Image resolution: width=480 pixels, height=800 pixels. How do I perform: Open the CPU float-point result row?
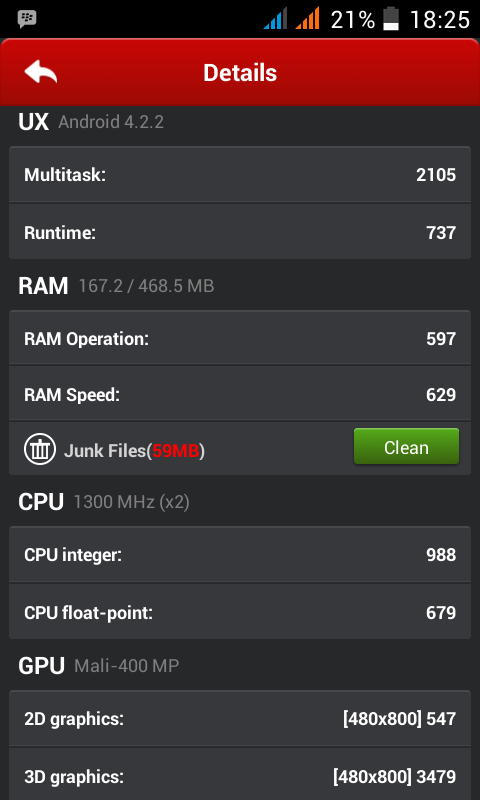click(x=240, y=612)
